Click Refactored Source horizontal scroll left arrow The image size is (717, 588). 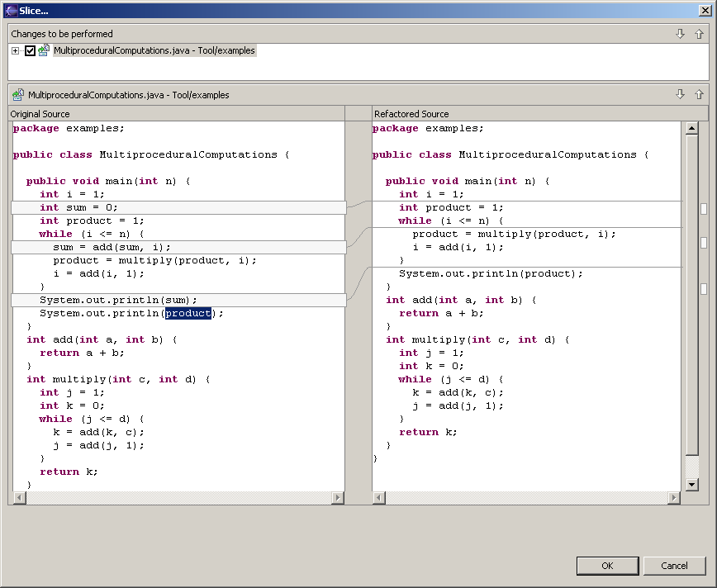click(379, 497)
